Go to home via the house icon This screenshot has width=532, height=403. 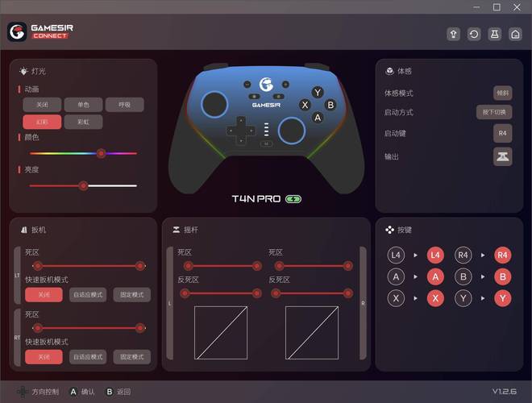click(515, 35)
